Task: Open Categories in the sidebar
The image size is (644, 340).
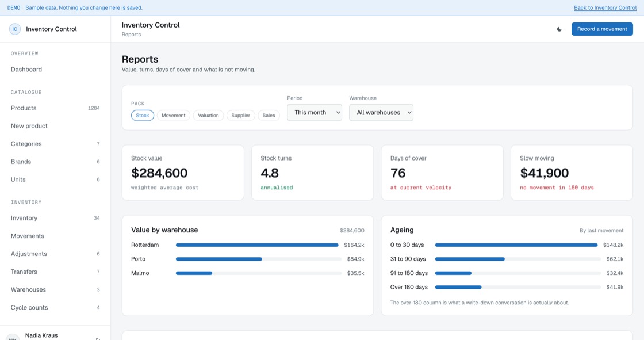Action: click(55, 144)
